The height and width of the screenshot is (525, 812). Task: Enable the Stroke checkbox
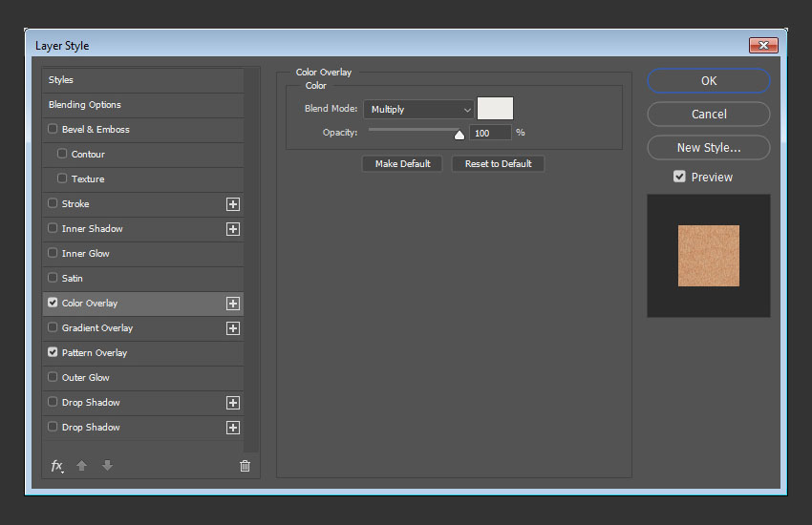tap(53, 202)
